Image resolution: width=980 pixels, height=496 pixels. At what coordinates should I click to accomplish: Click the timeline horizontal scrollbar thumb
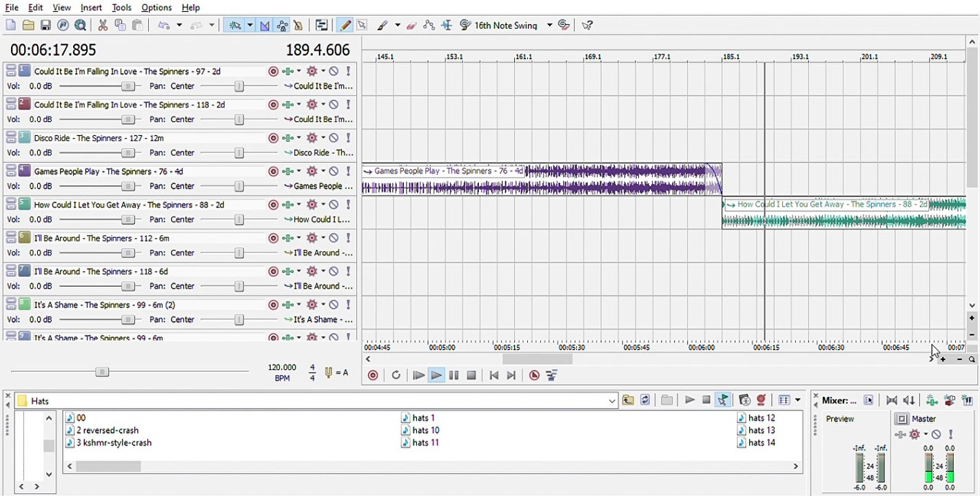(537, 359)
